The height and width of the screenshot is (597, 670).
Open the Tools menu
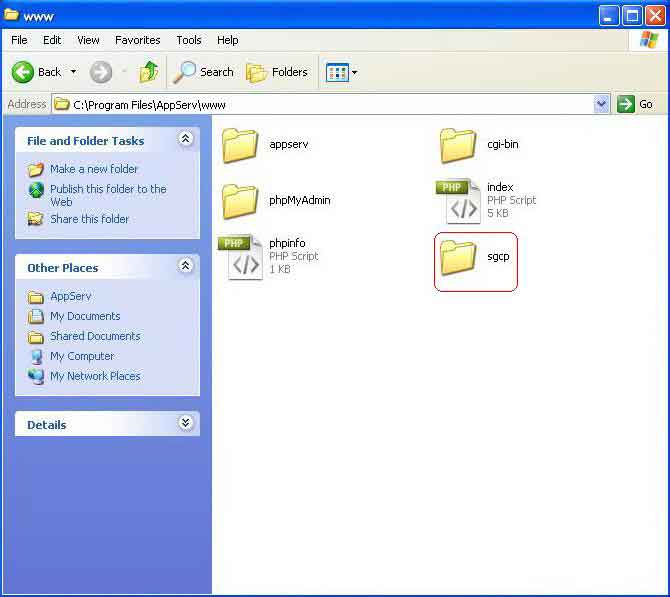click(x=189, y=40)
